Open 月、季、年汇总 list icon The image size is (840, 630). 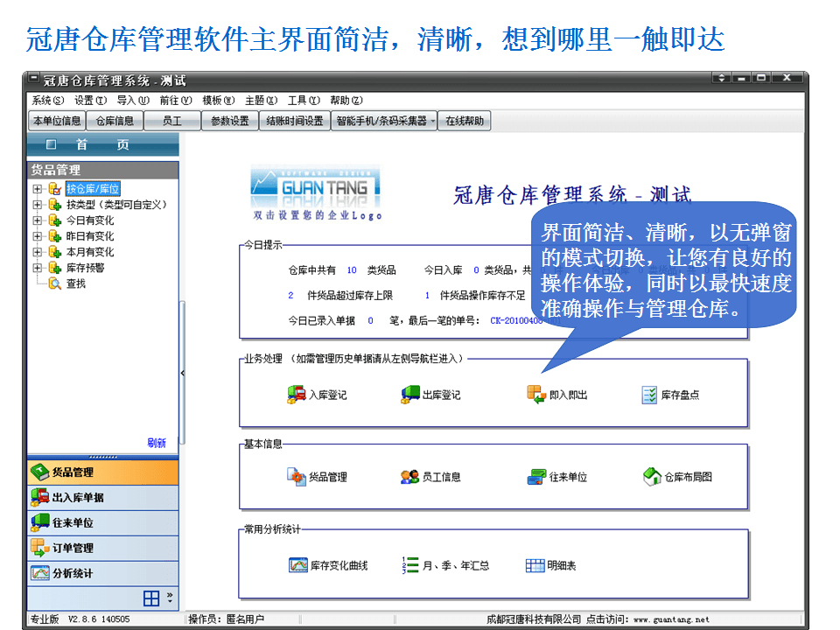point(410,565)
